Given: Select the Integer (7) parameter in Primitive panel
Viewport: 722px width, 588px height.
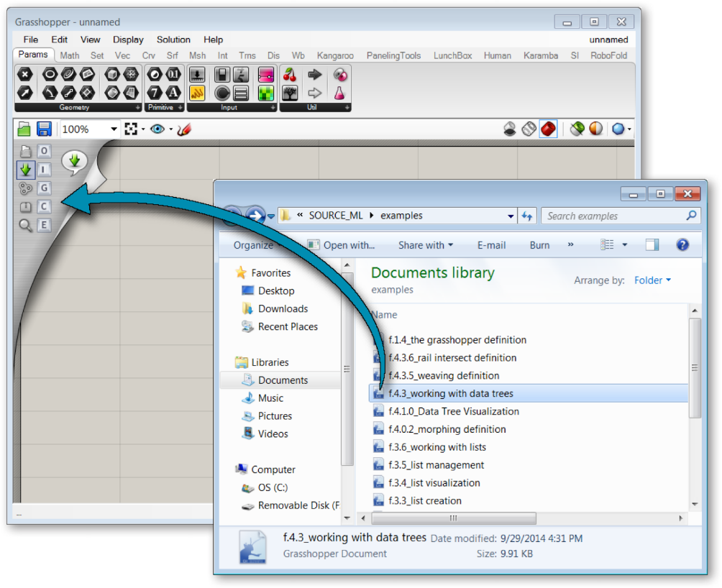Looking at the screenshot, I should point(155,93).
